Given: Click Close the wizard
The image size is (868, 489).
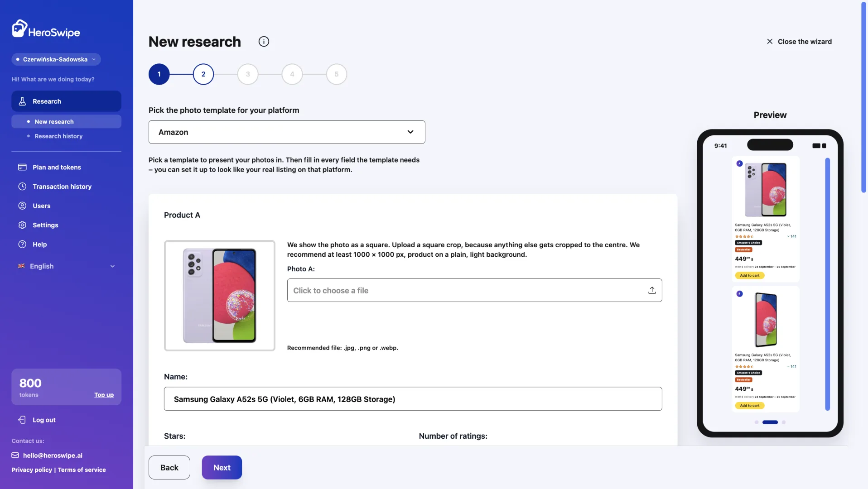Looking at the screenshot, I should (799, 42).
